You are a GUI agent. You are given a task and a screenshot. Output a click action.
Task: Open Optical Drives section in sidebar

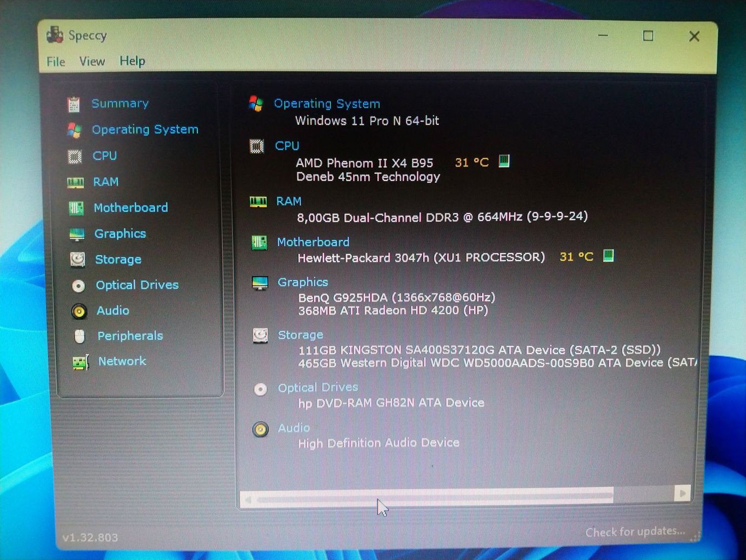[137, 285]
